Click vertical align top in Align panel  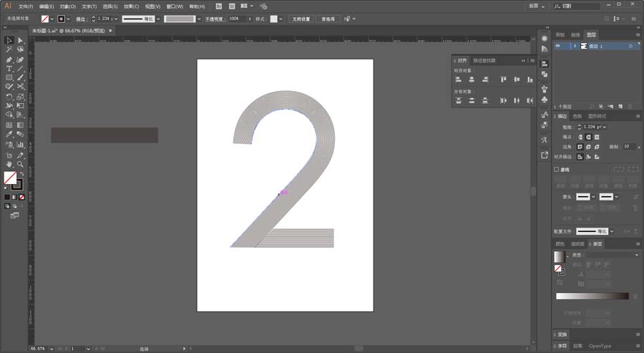pyautogui.click(x=504, y=79)
